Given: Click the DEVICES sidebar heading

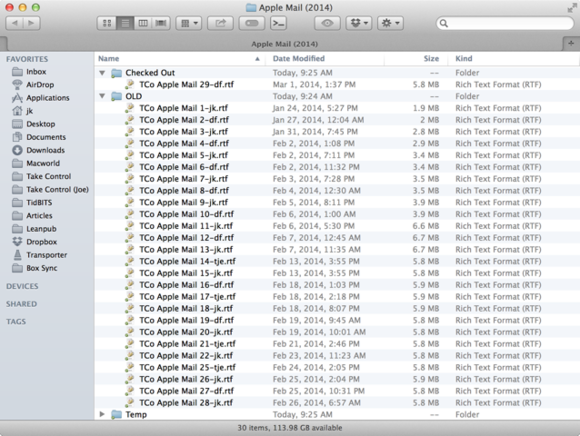Looking at the screenshot, I should point(22,286).
